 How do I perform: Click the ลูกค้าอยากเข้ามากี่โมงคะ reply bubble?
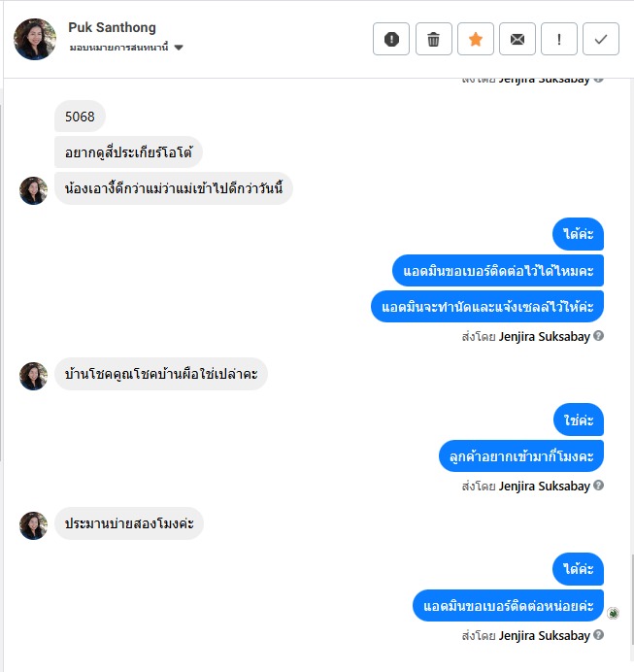(521, 456)
